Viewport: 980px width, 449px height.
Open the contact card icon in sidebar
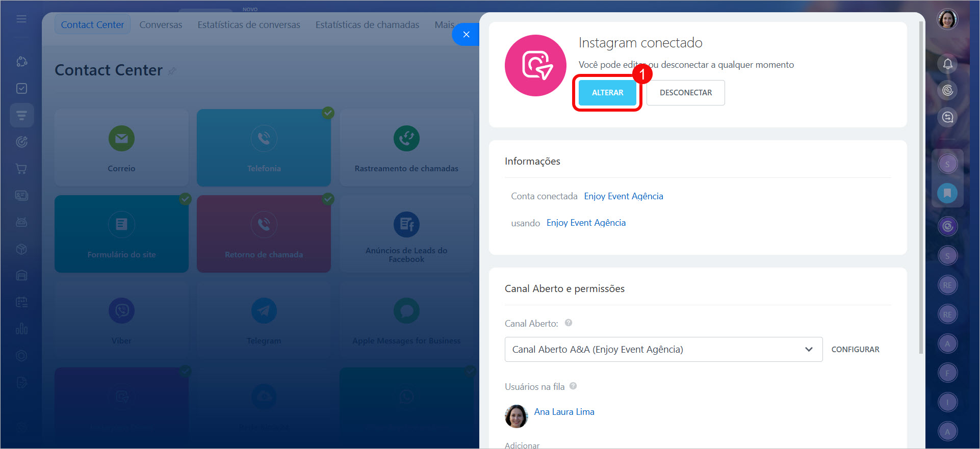tap(21, 195)
